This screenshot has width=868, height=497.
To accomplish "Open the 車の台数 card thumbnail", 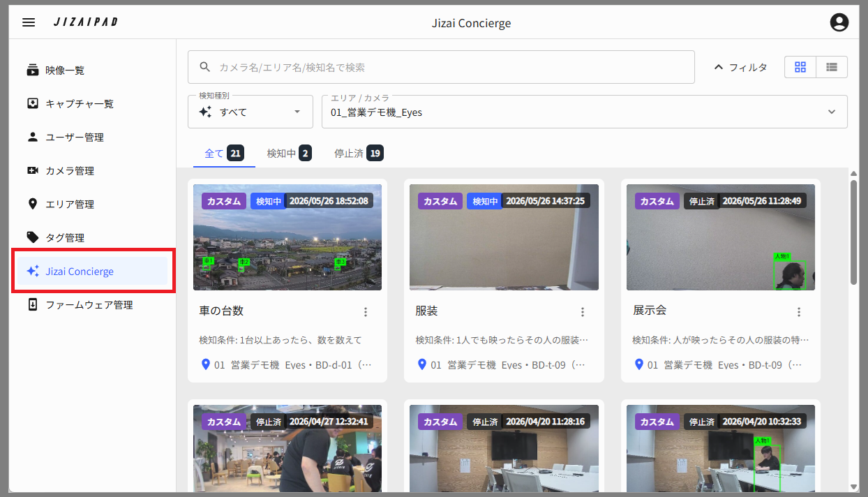I will (x=287, y=237).
